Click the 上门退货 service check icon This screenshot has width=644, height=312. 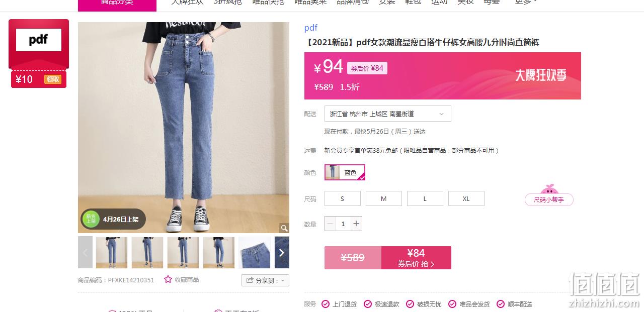(326, 304)
